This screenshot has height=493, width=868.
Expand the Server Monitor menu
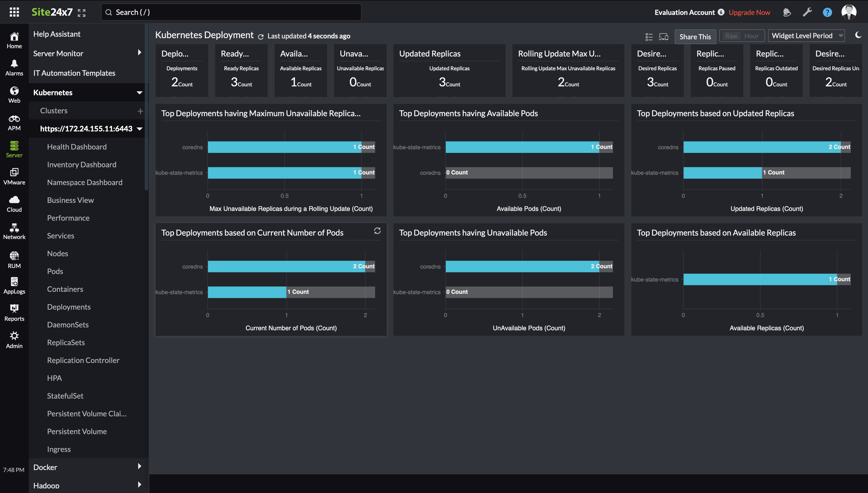pyautogui.click(x=58, y=53)
